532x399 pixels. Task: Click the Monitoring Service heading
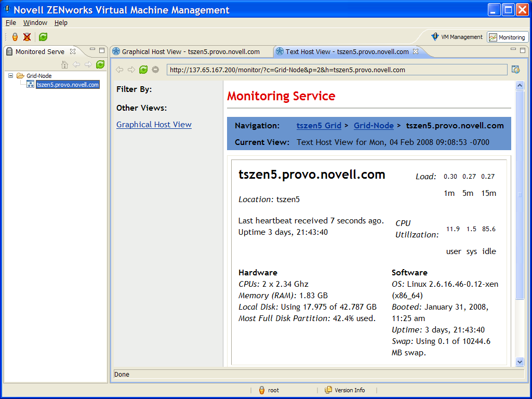tap(281, 96)
